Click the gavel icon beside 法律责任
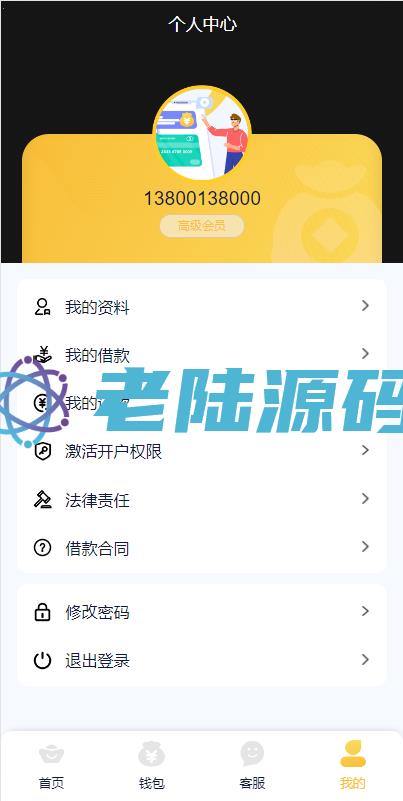 [42, 500]
